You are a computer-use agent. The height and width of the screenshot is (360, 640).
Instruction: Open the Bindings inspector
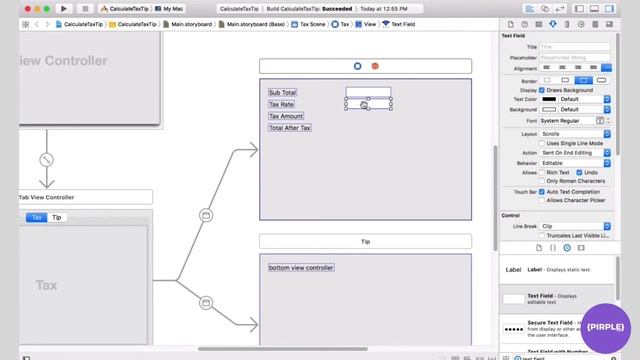[x=595, y=24]
